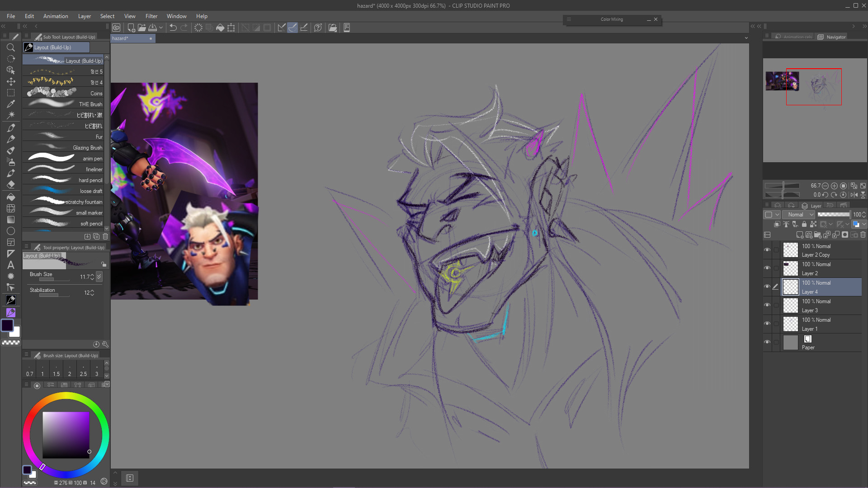Viewport: 868px width, 488px height.
Task: Hide Layer 4 visibility eye
Action: tap(767, 286)
